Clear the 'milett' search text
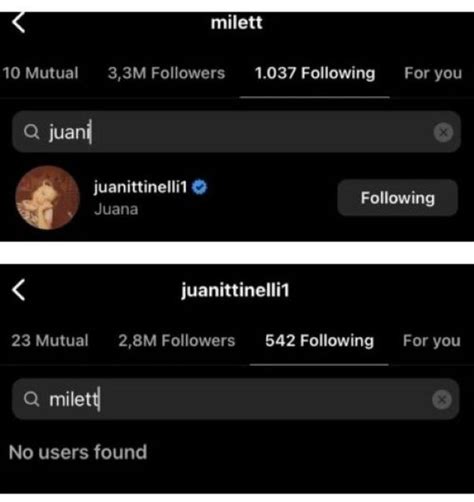The width and height of the screenshot is (474, 502). click(x=442, y=399)
